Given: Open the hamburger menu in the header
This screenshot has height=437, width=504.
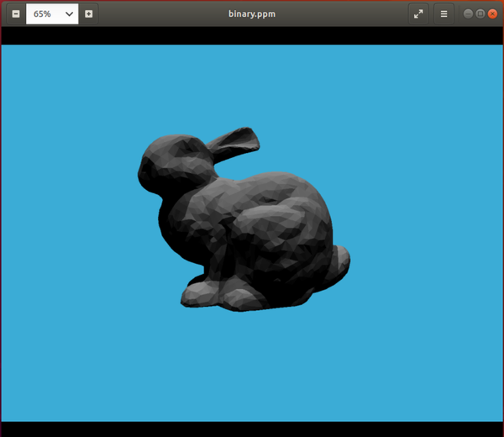Looking at the screenshot, I should pos(444,13).
